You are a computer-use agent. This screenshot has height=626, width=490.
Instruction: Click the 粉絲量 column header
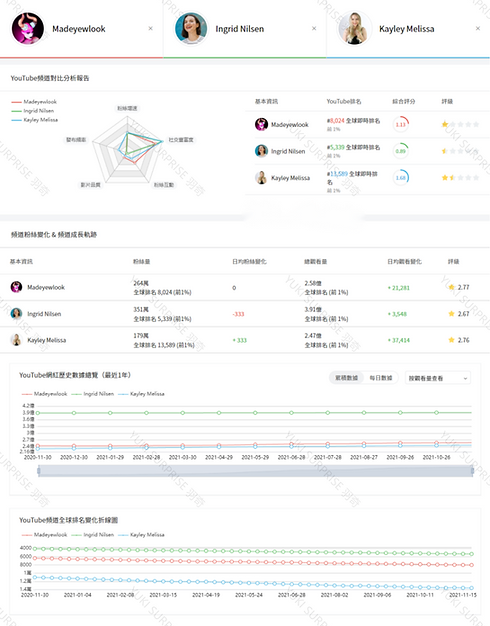tap(142, 261)
